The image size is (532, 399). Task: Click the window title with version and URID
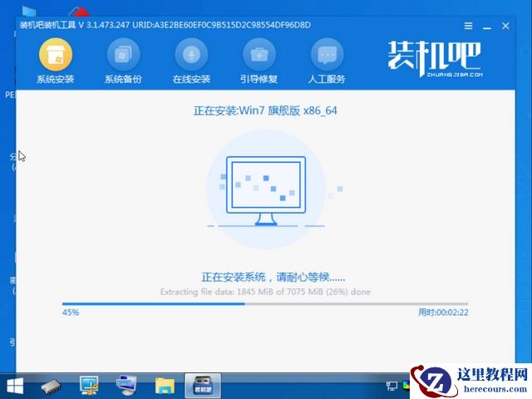pos(165,25)
